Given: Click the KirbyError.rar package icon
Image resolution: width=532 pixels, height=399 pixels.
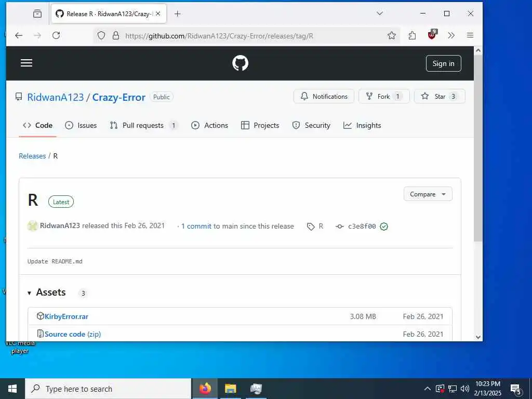Looking at the screenshot, I should pos(40,316).
